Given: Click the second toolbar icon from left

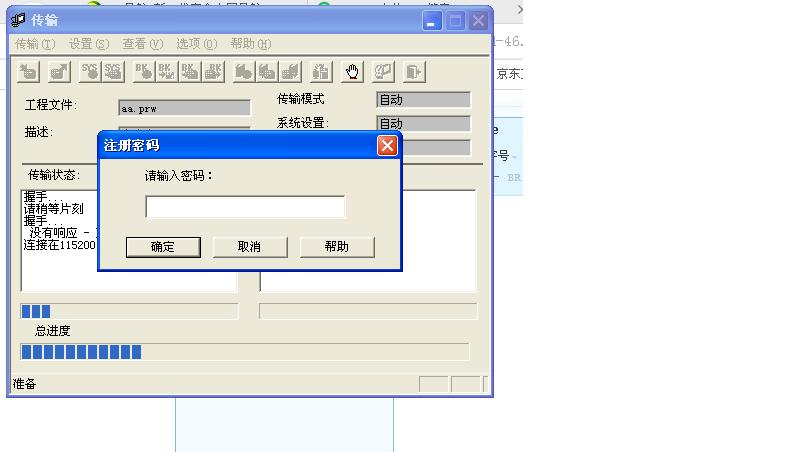Looking at the screenshot, I should [59, 71].
